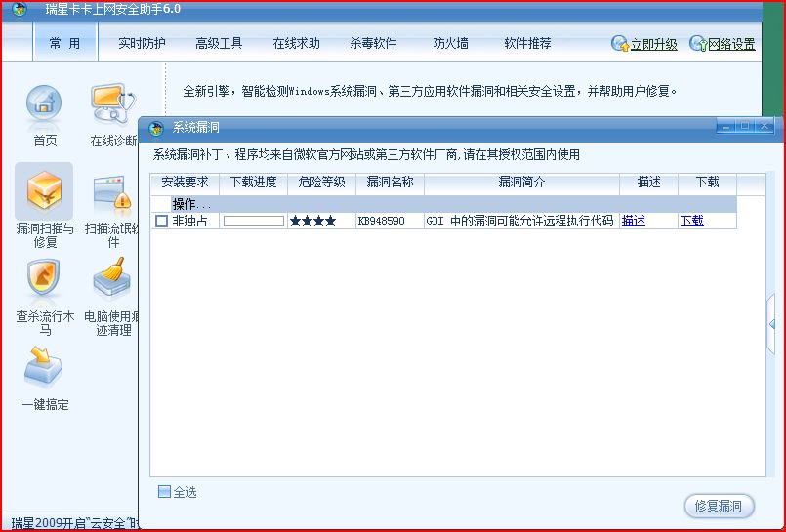Click the 网络设置 link text
The height and width of the screenshot is (532, 786).
[732, 45]
